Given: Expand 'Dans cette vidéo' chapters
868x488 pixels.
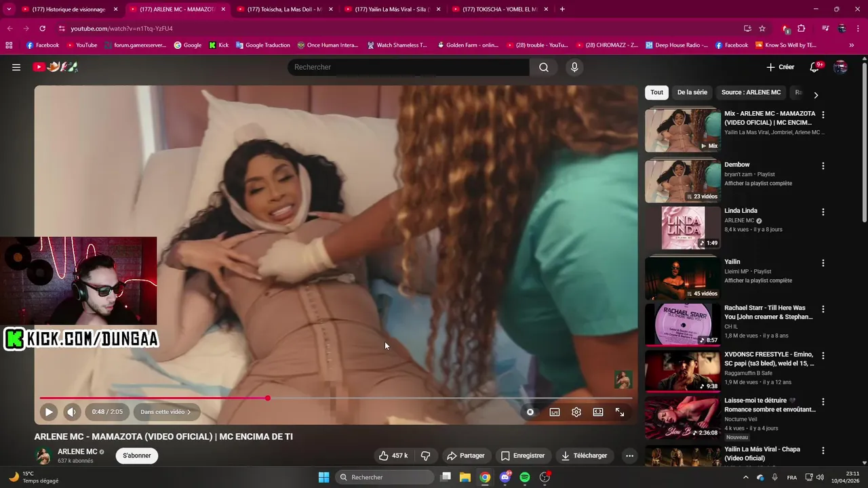Looking at the screenshot, I should (x=165, y=411).
